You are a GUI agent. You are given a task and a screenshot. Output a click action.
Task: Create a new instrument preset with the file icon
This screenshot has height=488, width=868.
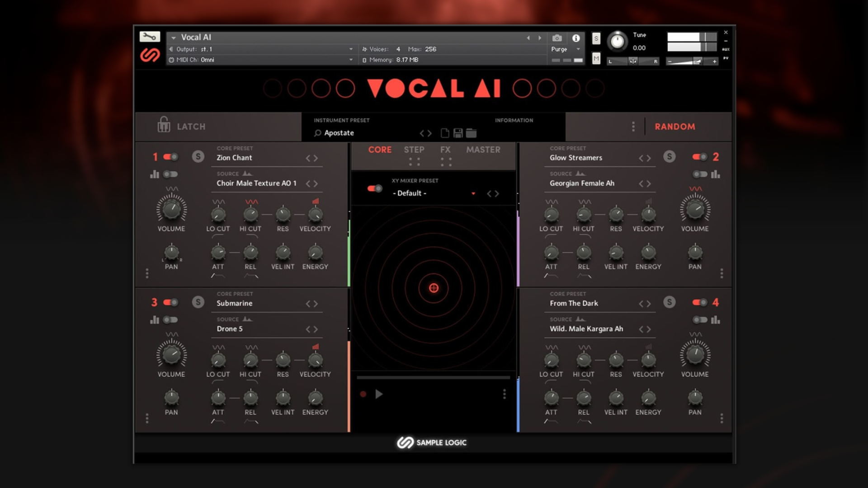tap(444, 133)
